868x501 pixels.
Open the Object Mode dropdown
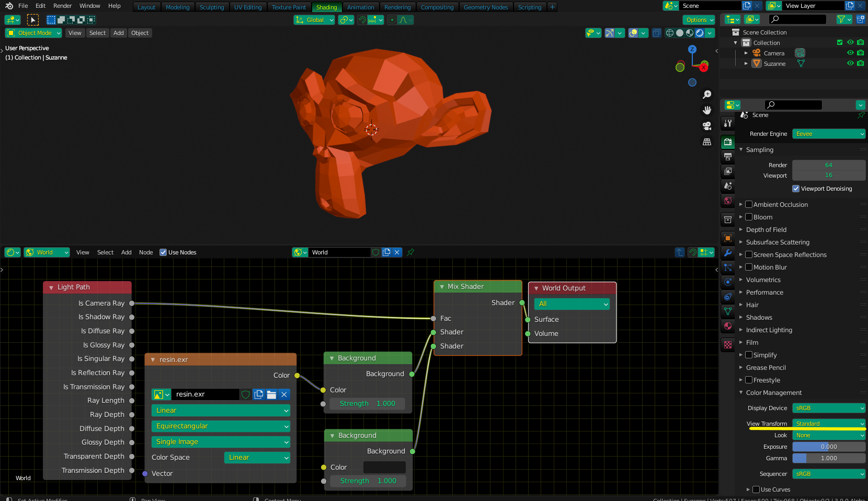click(x=33, y=33)
